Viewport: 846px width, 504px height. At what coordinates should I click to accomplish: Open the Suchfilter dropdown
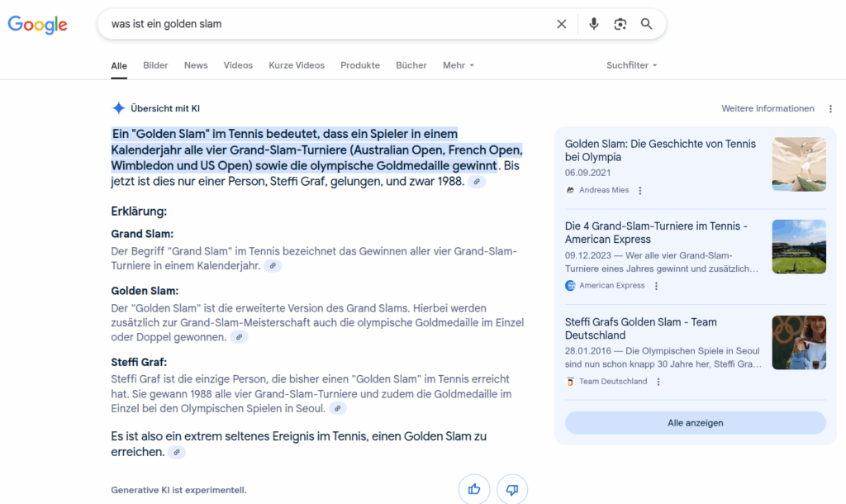(x=631, y=65)
